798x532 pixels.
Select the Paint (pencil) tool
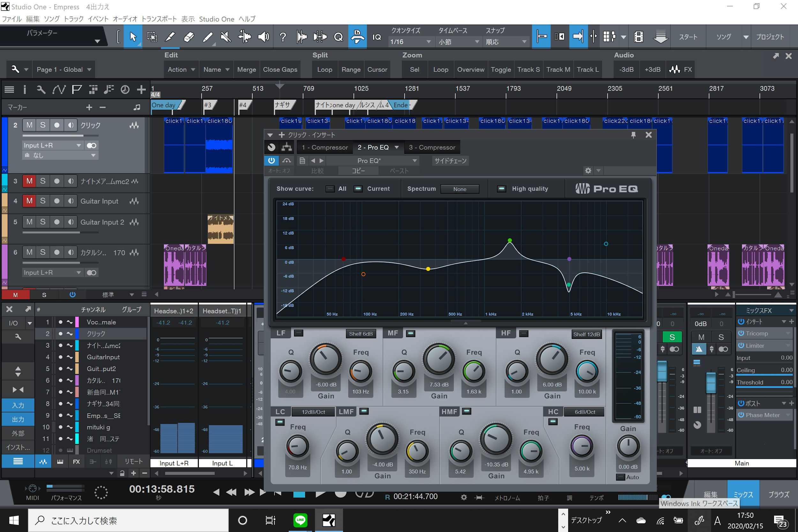point(207,37)
